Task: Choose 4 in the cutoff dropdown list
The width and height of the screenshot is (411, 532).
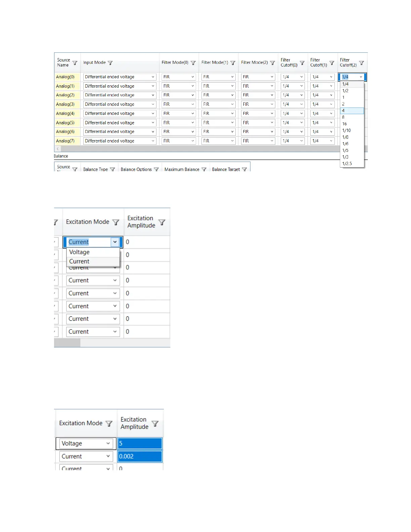Action: pos(352,110)
